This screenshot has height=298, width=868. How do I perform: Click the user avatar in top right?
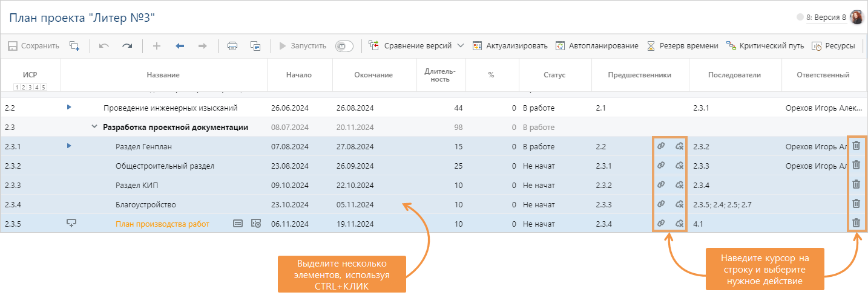pos(856,18)
